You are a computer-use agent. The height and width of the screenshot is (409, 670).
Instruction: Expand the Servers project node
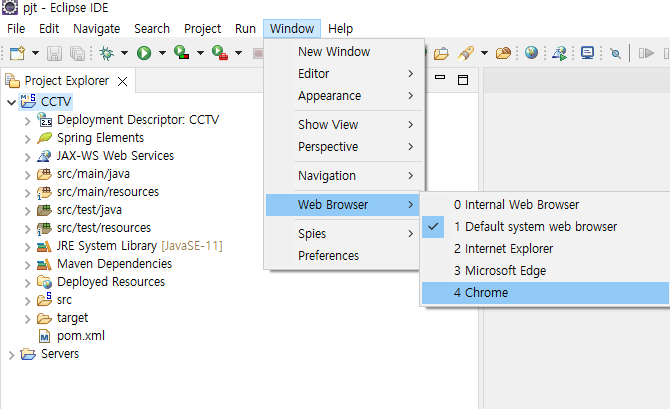(12, 355)
